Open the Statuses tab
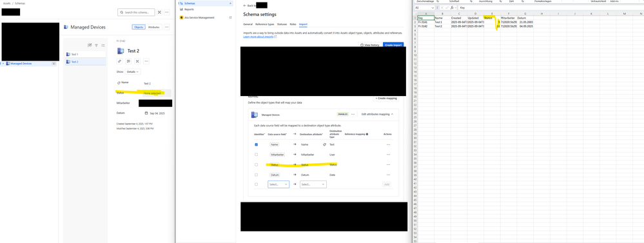Screen dimensions: 644x243 coord(282,24)
